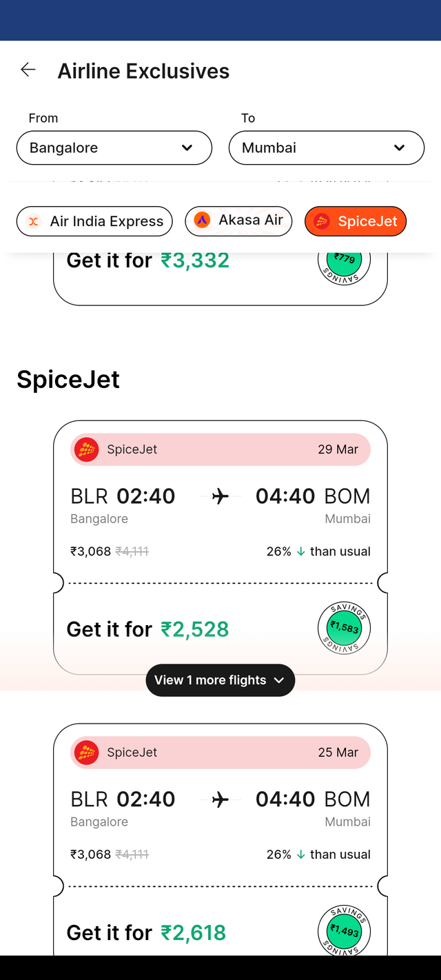Screen dimensions: 441x980
Task: Click the ₹1,583 savings badge
Action: pyautogui.click(x=344, y=628)
